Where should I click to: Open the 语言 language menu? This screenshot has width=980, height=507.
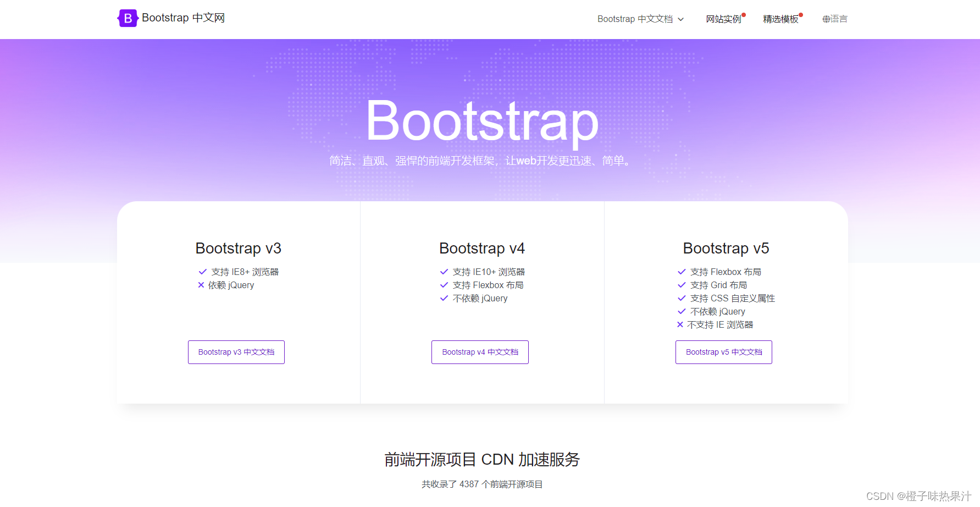[x=835, y=19]
